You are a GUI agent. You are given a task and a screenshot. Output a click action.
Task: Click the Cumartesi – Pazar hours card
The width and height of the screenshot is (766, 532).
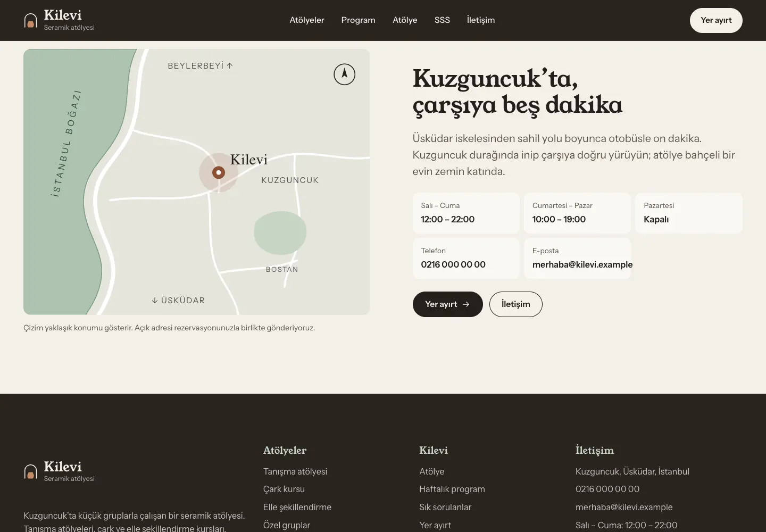(577, 213)
